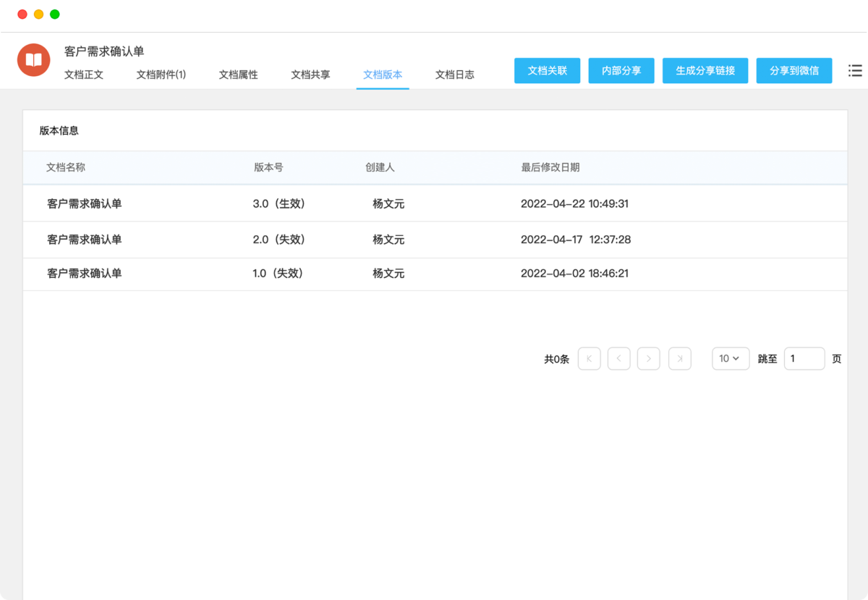Click the orange document book icon
This screenshot has width=868, height=600.
click(34, 59)
